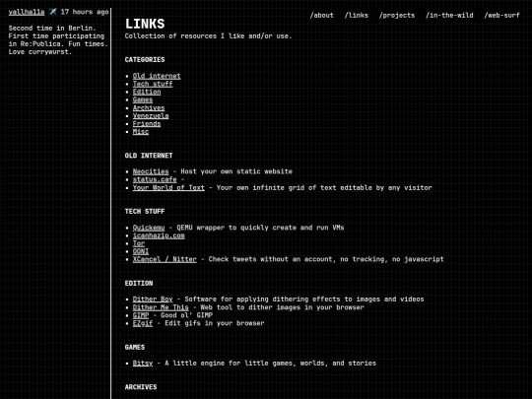Screen dimensions: 532x399
Task: Open the icanhazip.com link
Action: 159,235
